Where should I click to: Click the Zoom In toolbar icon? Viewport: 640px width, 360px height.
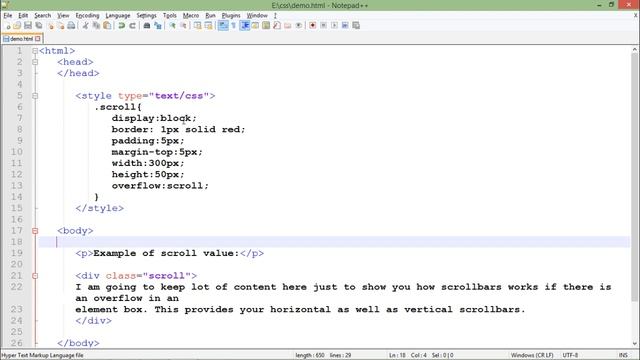[172, 25]
